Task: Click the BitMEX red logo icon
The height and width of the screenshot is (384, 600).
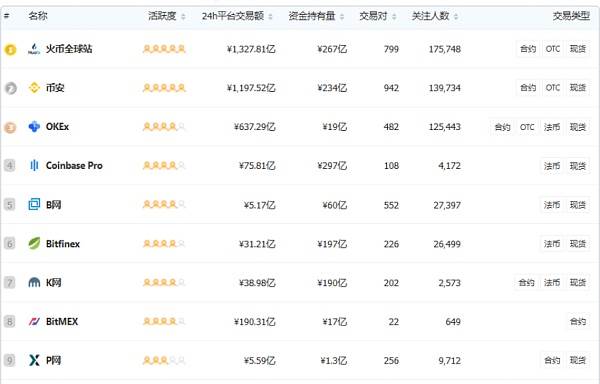Action: click(x=34, y=321)
